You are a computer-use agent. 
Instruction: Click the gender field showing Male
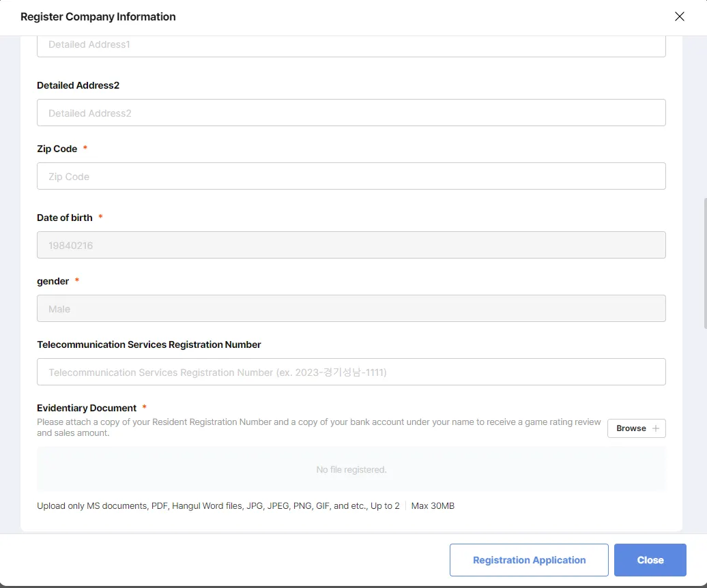351,308
